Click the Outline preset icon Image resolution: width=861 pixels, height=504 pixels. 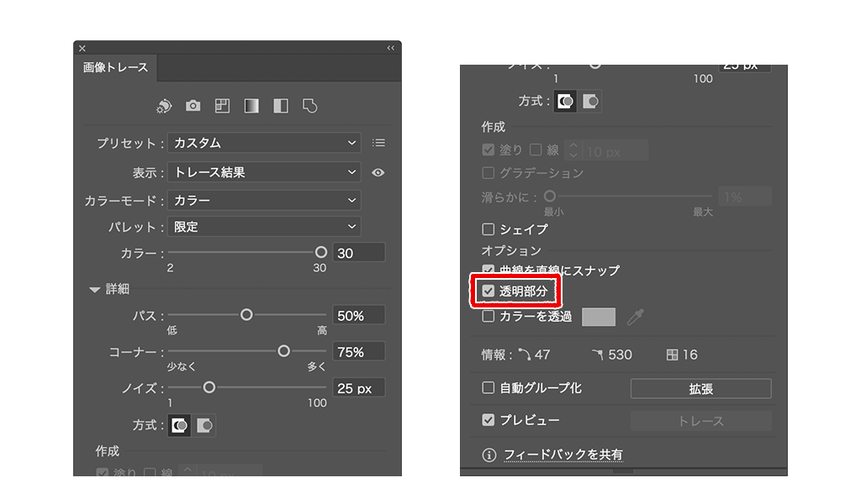tap(309, 105)
